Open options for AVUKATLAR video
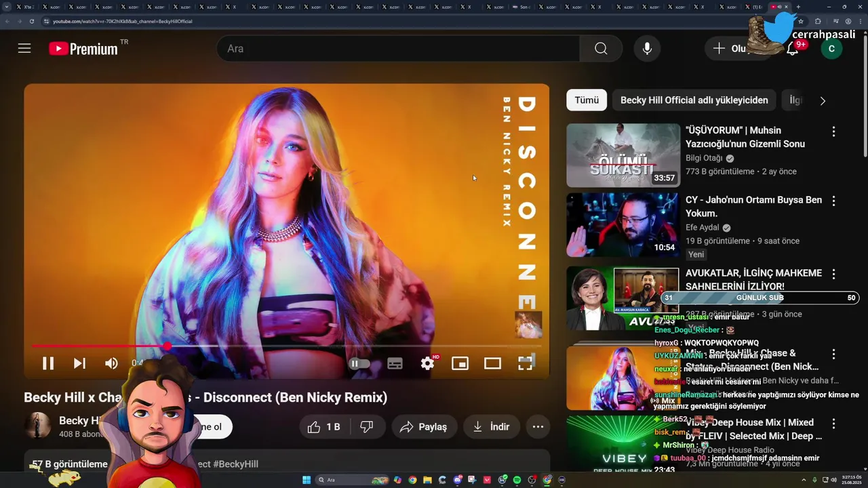The image size is (868, 488). [x=833, y=274]
